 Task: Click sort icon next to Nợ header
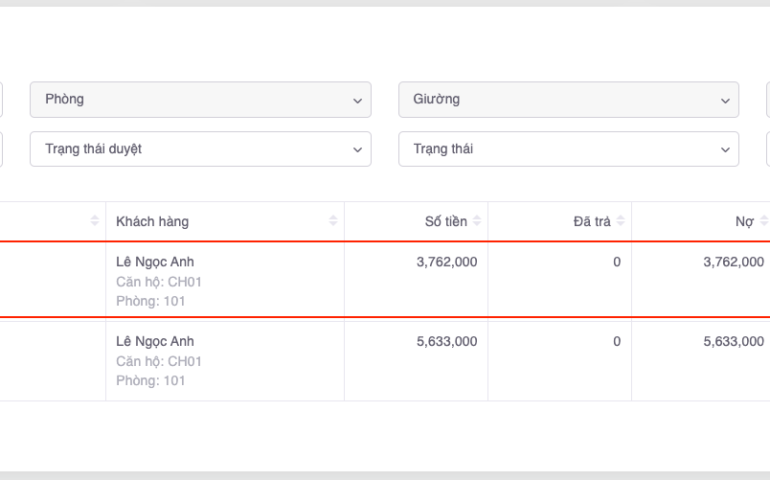[x=763, y=221]
